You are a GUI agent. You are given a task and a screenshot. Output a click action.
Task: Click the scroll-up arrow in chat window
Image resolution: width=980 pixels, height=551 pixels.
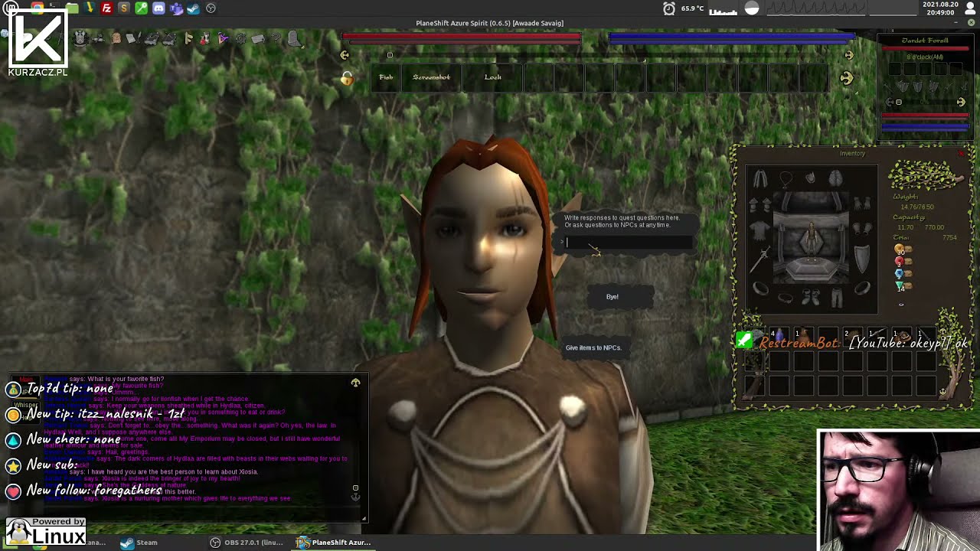[355, 383]
